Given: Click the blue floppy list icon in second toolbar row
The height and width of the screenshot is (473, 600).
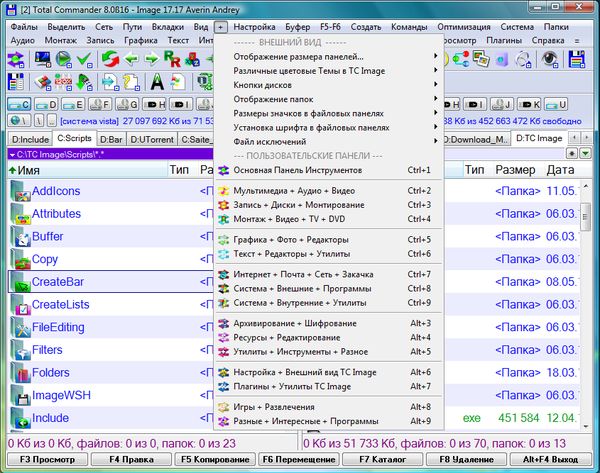Looking at the screenshot, I should coord(16,82).
